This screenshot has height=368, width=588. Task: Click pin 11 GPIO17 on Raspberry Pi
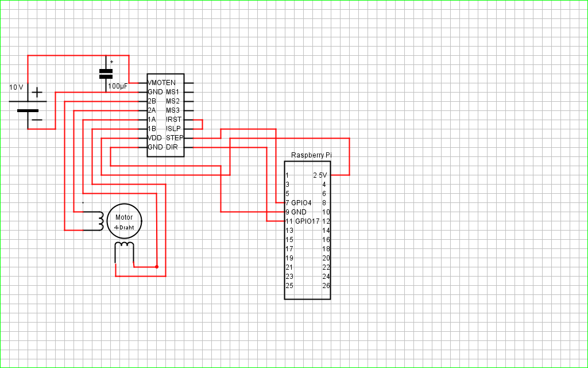click(x=302, y=221)
